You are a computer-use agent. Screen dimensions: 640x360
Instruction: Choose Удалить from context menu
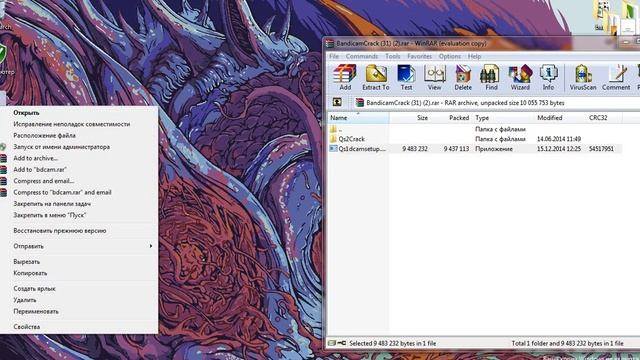click(79, 300)
